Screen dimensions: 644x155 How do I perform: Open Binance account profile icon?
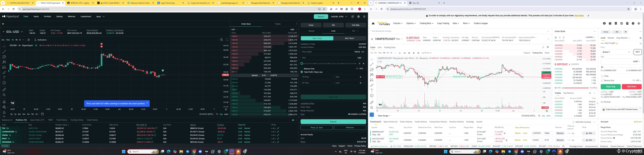click(x=604, y=23)
